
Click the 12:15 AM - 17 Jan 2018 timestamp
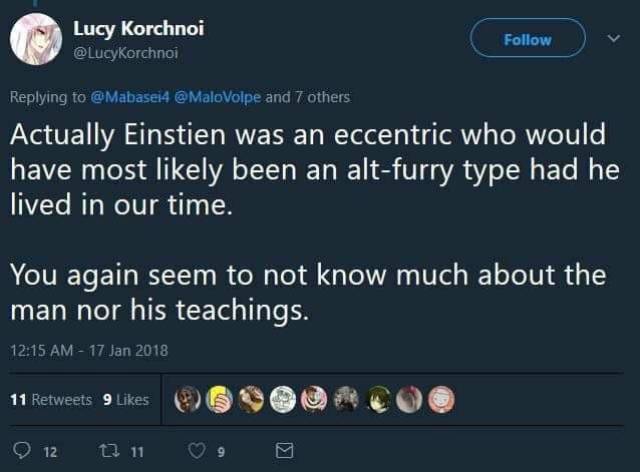tap(90, 350)
